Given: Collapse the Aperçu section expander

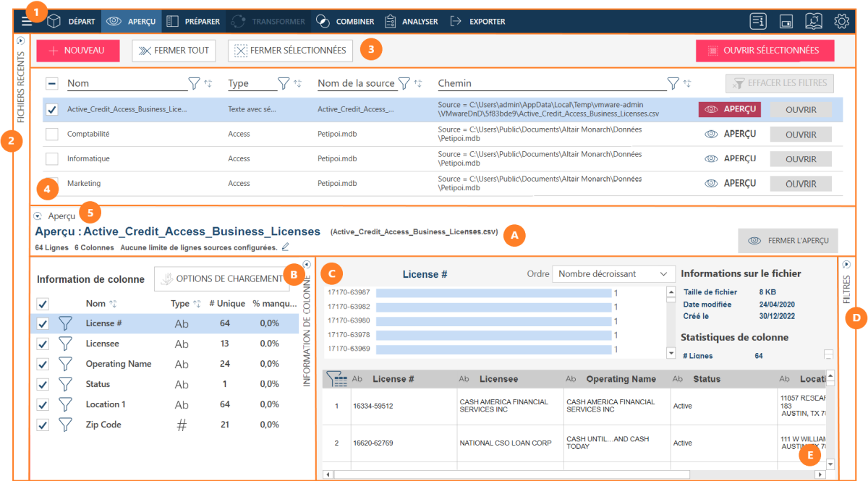Looking at the screenshot, I should coord(38,216).
